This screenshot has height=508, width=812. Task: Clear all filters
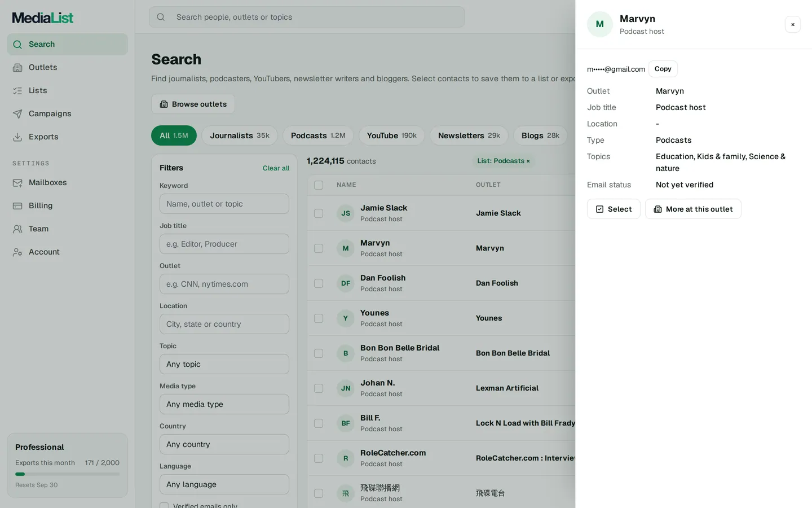276,168
